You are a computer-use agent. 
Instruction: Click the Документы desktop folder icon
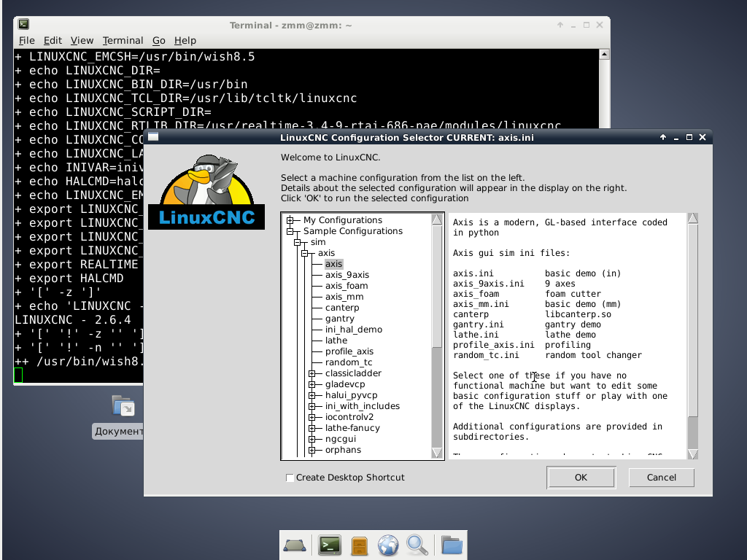123,406
